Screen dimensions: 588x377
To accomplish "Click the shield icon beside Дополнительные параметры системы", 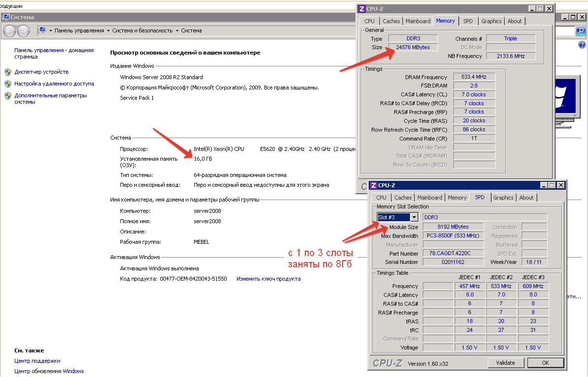I will (x=8, y=96).
